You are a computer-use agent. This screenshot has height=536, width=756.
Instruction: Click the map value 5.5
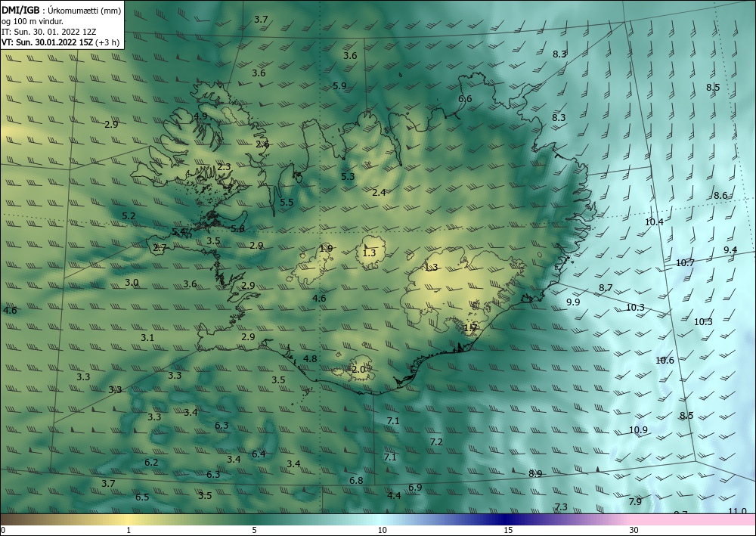tap(287, 203)
